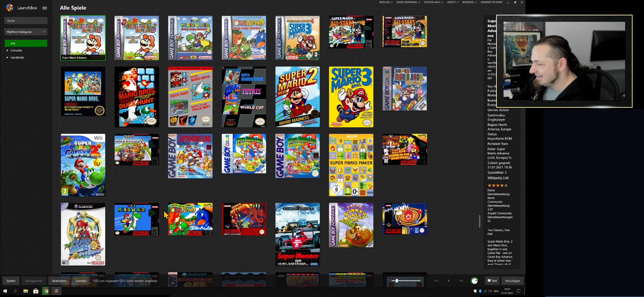Select the Super Mario Kart cover
644x297 pixels.
137,149
